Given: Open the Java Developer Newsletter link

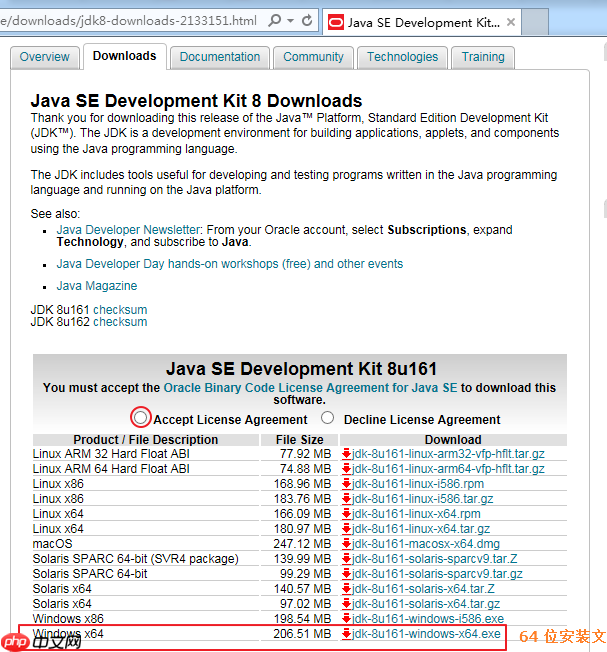Looking at the screenshot, I should 128,230.
